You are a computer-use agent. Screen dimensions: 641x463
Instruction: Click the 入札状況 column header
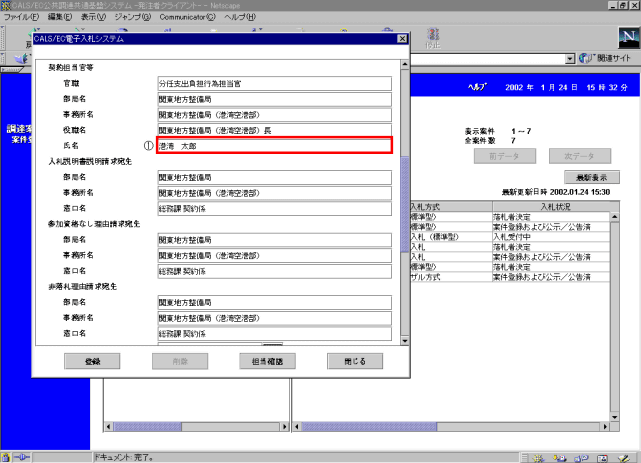[554, 205]
